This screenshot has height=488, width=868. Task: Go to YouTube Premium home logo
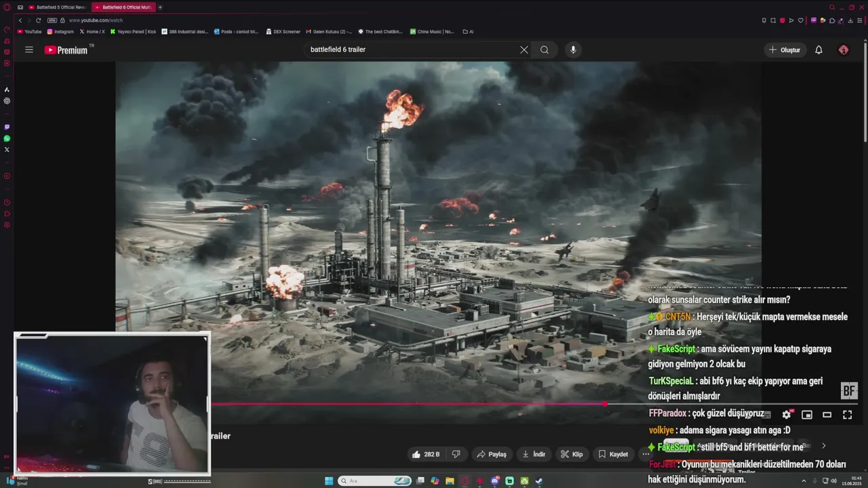[x=66, y=49]
